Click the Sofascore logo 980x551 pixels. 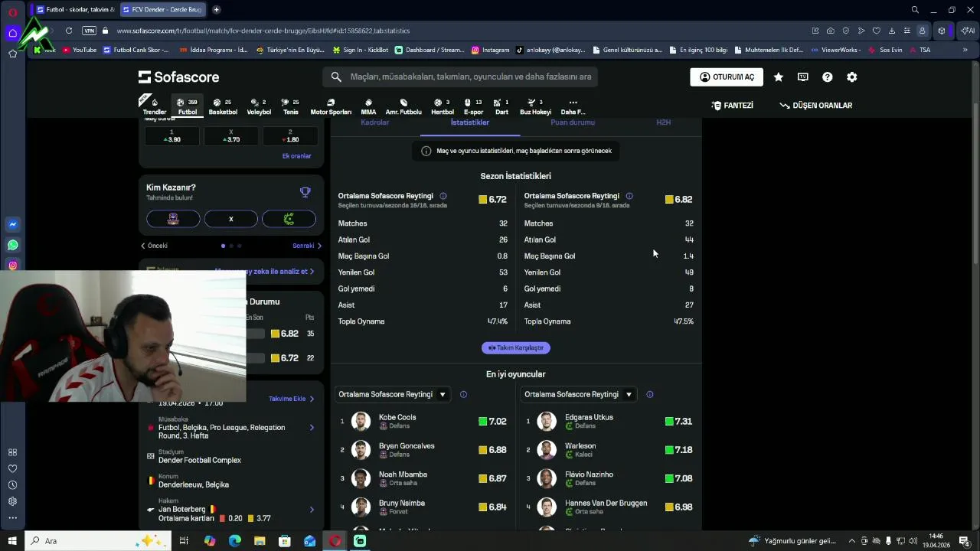coord(178,77)
